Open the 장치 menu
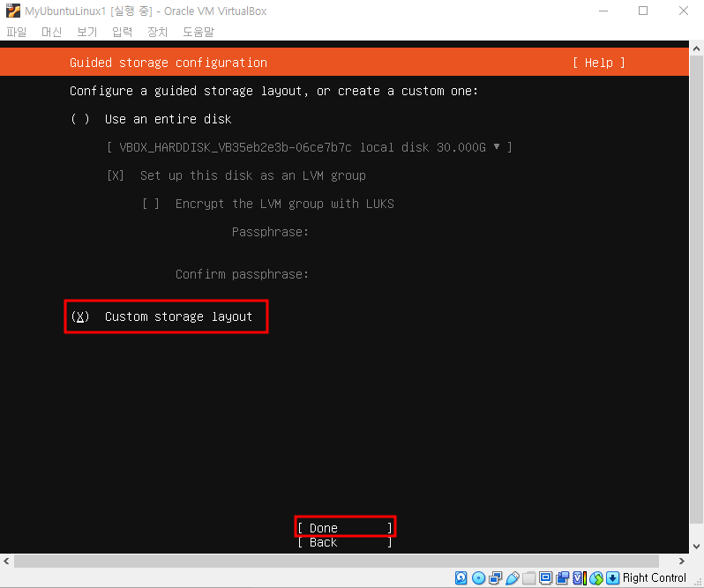The width and height of the screenshot is (704, 588). (158, 32)
